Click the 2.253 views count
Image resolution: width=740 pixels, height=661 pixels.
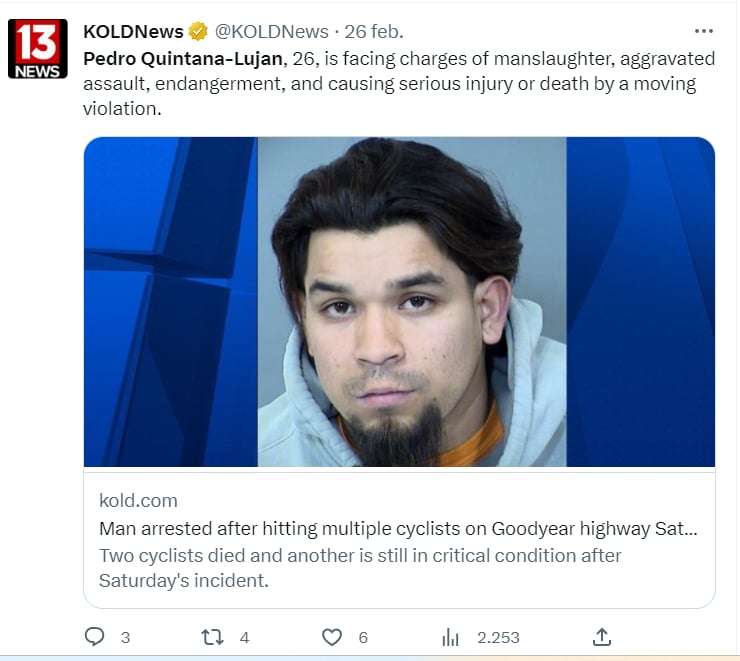498,638
